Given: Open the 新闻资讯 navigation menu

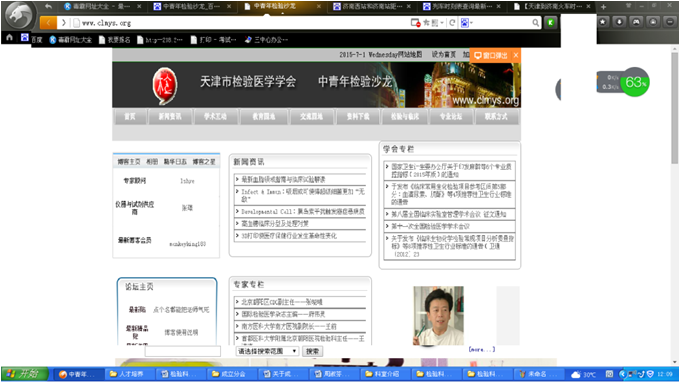Looking at the screenshot, I should 170,117.
